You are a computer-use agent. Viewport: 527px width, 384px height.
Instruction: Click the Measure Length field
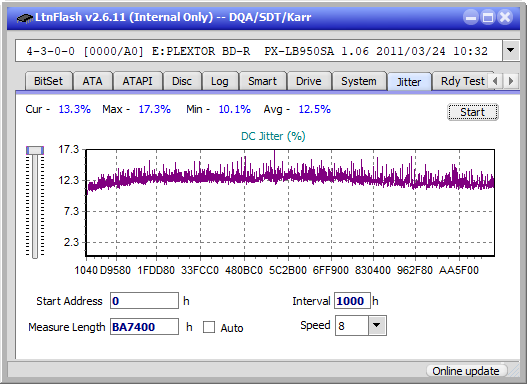[x=145, y=327]
